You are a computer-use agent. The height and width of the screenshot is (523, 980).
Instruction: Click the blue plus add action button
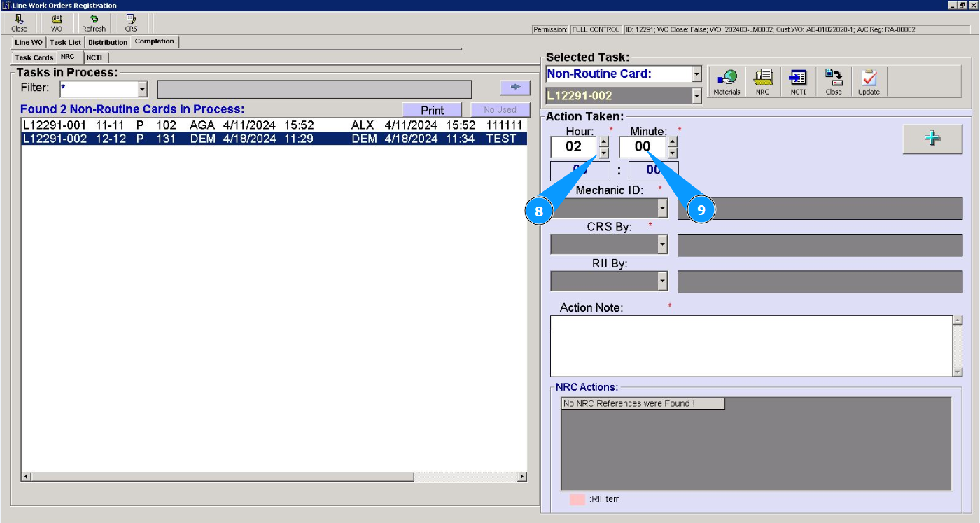[932, 139]
